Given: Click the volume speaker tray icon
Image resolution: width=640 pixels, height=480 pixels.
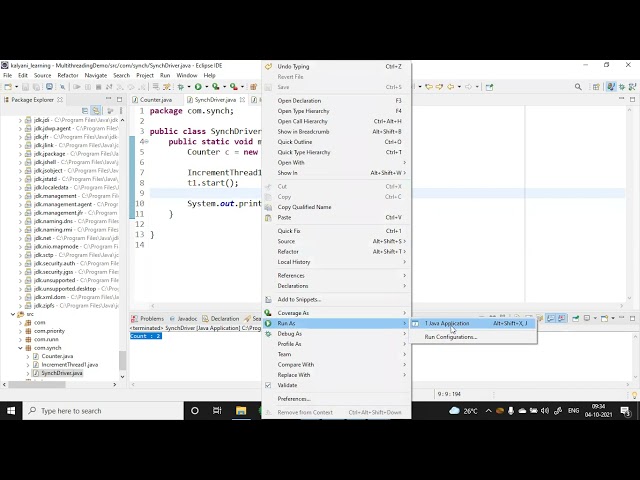Looking at the screenshot, I should [544, 411].
